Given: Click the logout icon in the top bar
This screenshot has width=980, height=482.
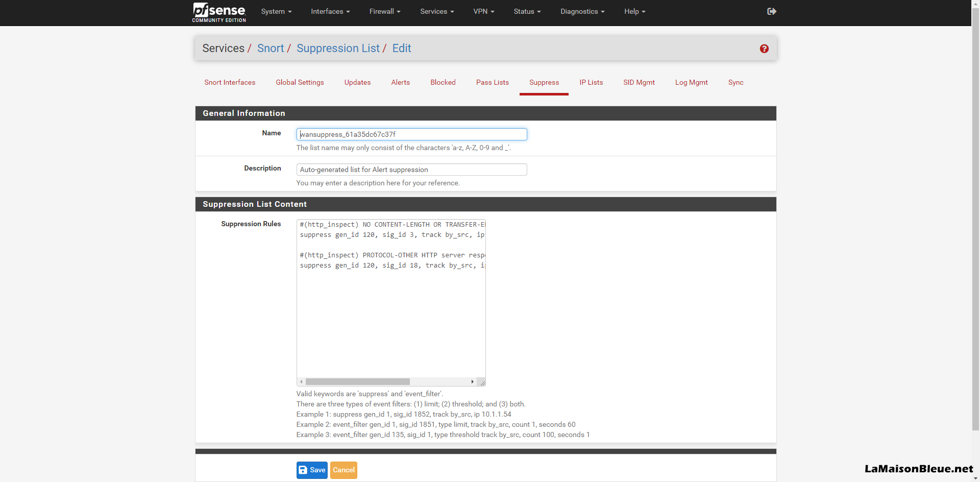Looking at the screenshot, I should pos(771,11).
